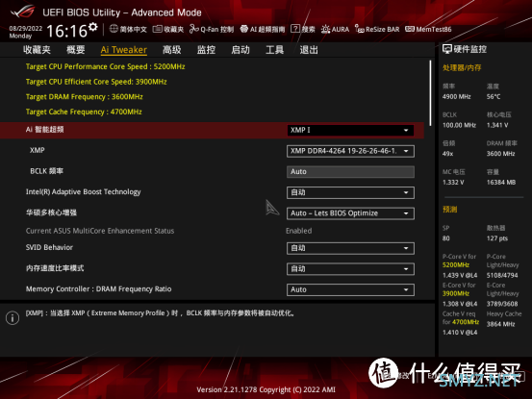
Task: Open the 启动 tab
Action: (241, 50)
